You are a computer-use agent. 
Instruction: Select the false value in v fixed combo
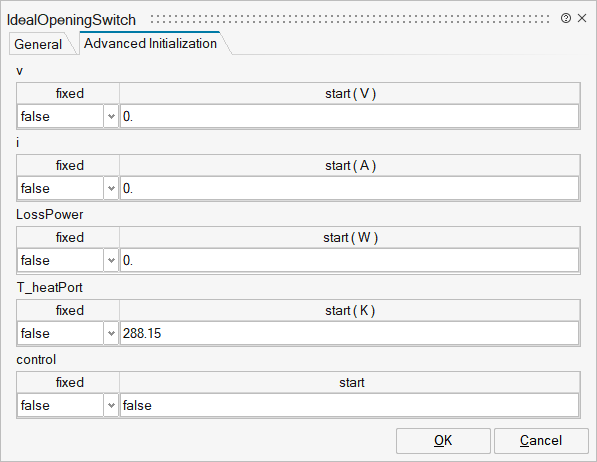(60, 116)
